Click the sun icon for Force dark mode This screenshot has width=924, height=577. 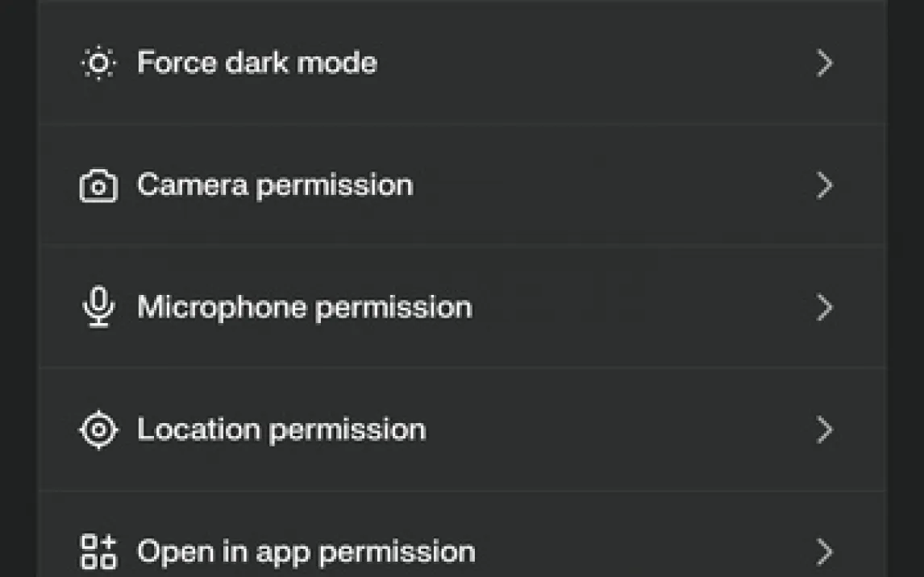click(98, 62)
